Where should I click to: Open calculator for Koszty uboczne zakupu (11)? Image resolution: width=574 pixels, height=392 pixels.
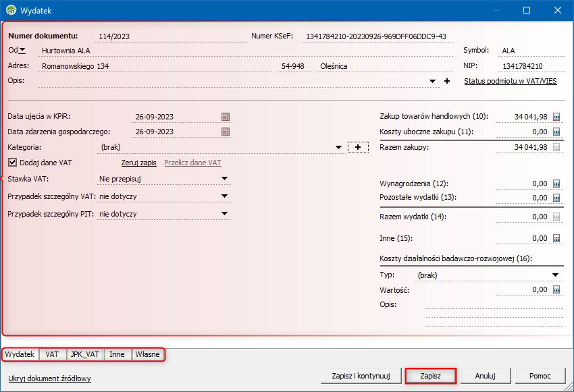click(x=556, y=132)
